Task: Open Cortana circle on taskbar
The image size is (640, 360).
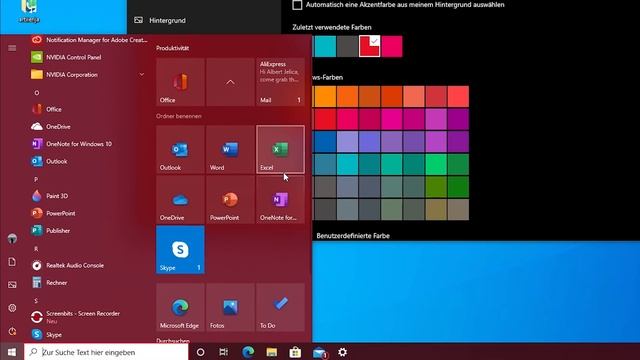Action: 200,352
